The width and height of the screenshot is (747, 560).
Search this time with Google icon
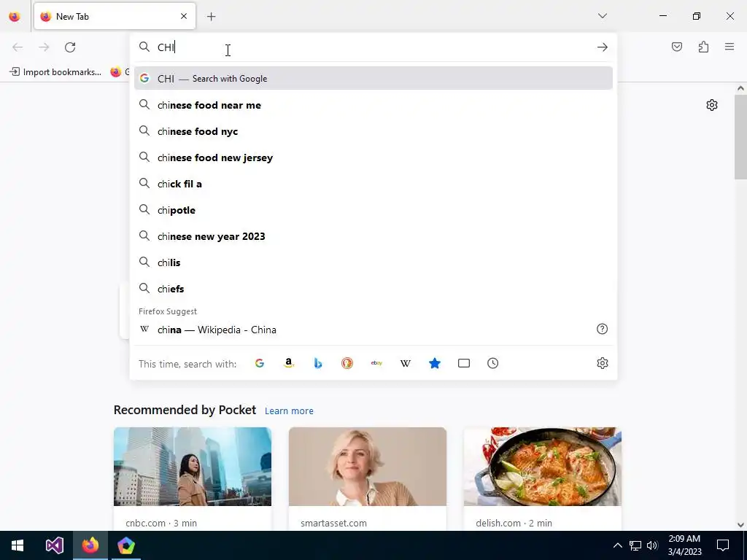[x=260, y=363]
